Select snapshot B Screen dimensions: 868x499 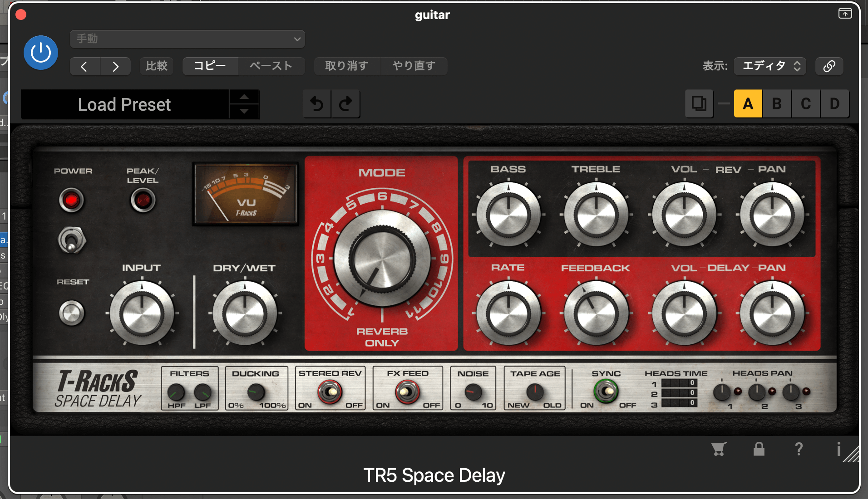[777, 103]
